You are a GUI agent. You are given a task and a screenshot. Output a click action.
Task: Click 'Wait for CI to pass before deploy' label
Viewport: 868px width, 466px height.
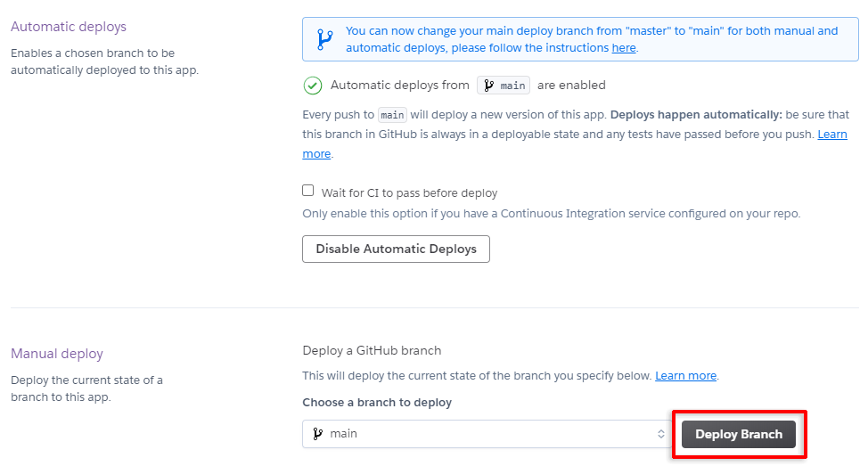(x=410, y=193)
